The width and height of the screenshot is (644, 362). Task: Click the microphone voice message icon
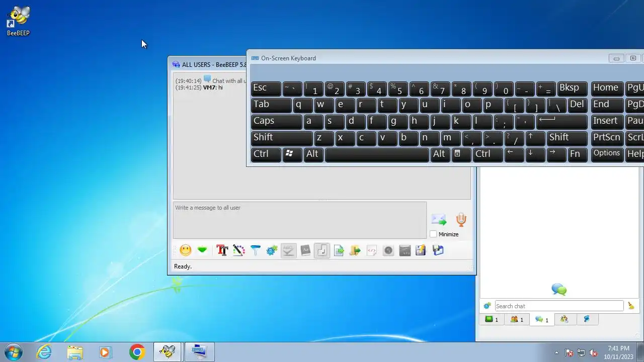click(x=461, y=220)
